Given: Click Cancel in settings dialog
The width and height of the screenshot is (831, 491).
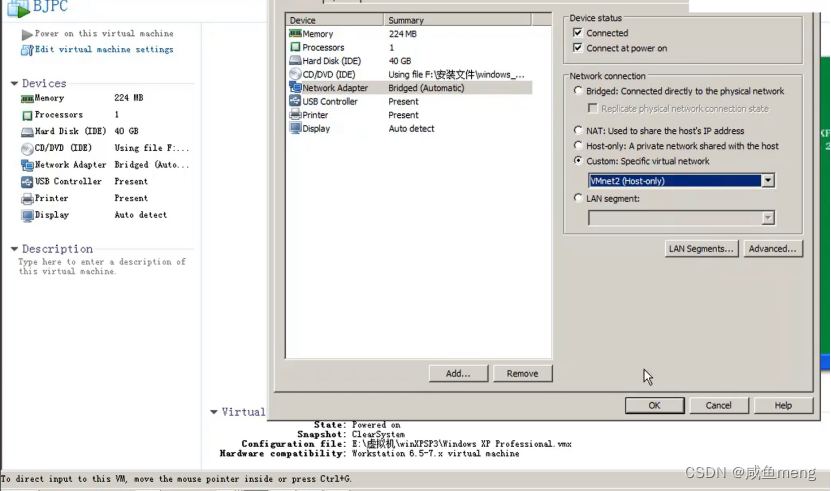Looking at the screenshot, I should pos(719,405).
